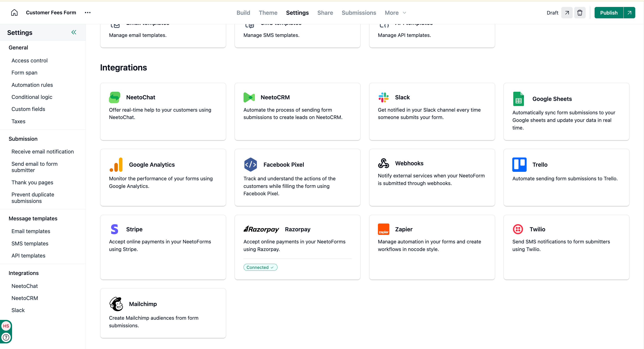The image size is (644, 349).
Task: Click the Publish button
Action: point(609,13)
